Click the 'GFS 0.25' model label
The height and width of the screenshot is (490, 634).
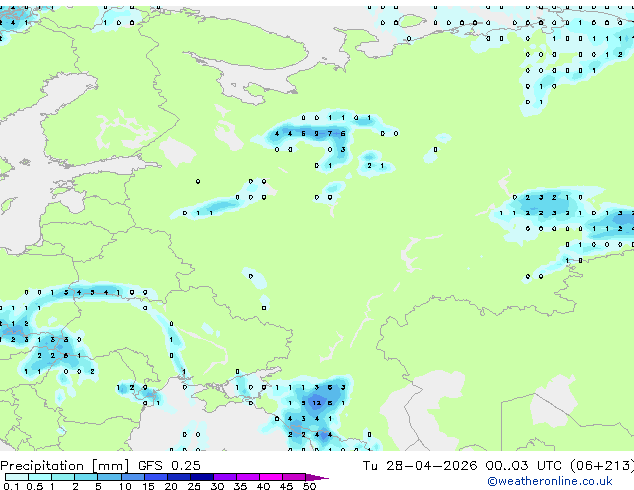[x=169, y=466]
